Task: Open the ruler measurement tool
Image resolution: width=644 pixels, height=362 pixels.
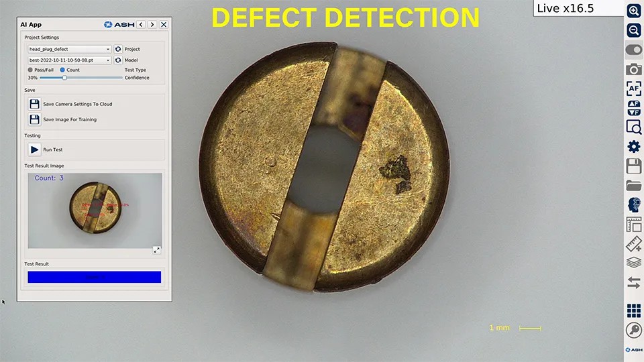Action: tap(633, 243)
